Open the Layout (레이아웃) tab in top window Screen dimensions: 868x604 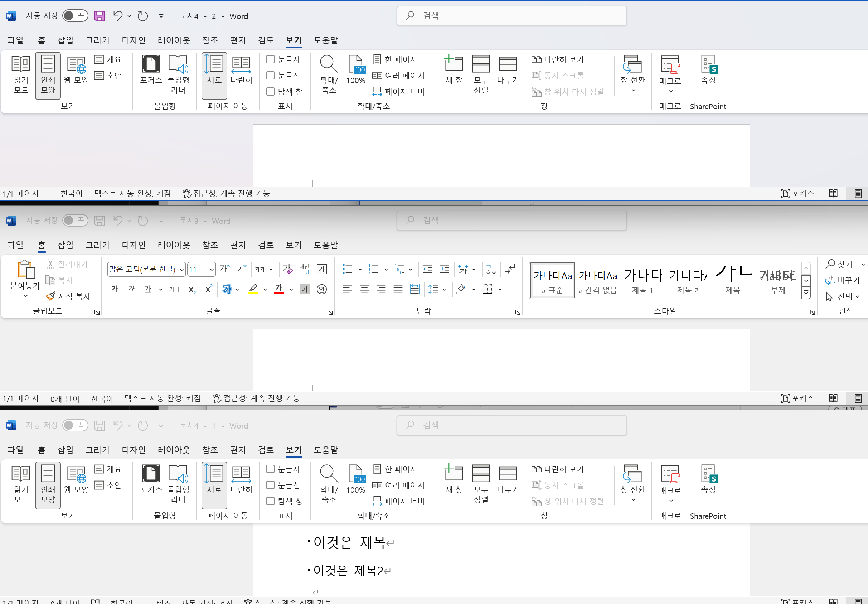tap(174, 40)
